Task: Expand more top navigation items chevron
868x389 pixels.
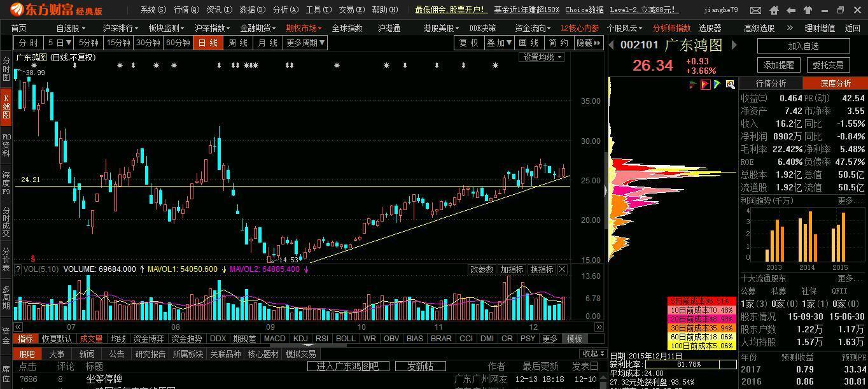Action: tap(790, 28)
